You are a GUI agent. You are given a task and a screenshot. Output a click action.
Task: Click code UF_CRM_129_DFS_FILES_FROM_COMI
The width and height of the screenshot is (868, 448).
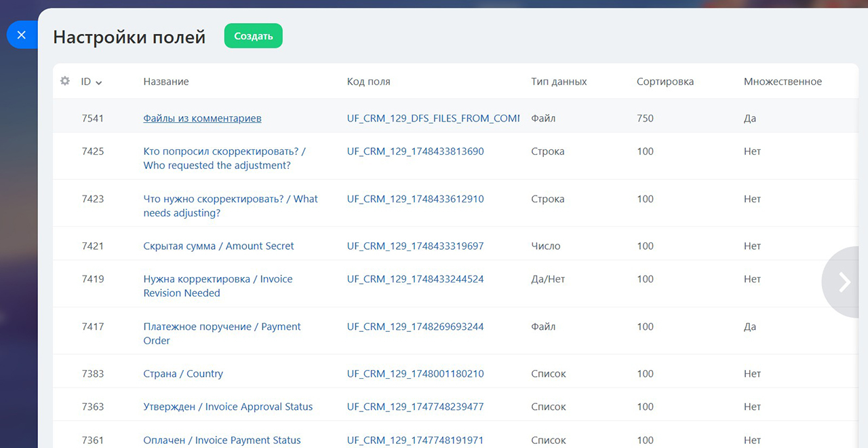click(433, 118)
